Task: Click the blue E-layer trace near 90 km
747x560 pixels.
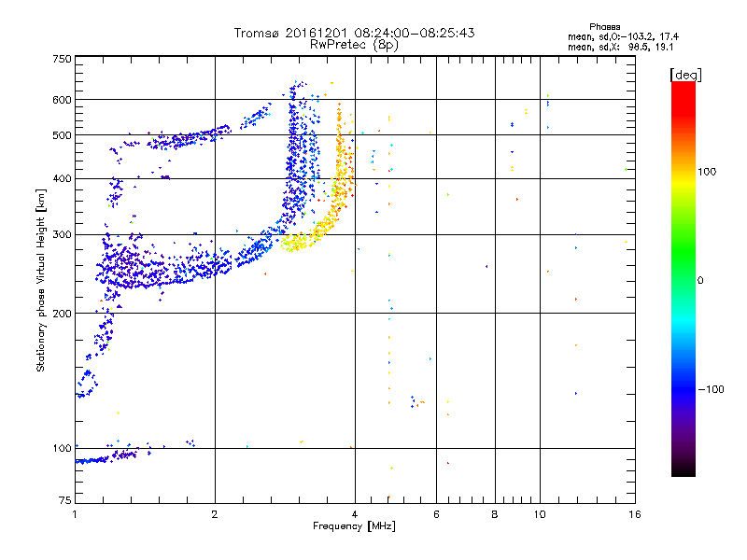Action: click(107, 457)
